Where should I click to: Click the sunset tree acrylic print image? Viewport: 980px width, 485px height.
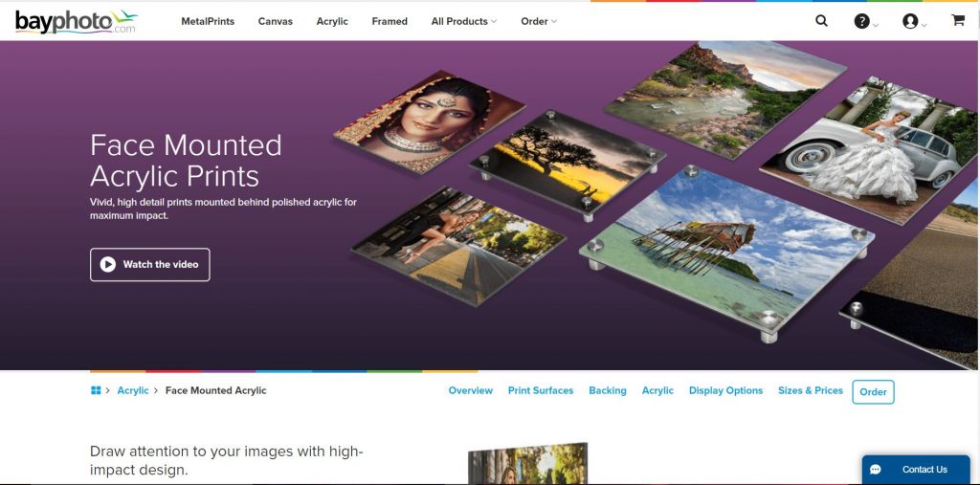coord(568,165)
